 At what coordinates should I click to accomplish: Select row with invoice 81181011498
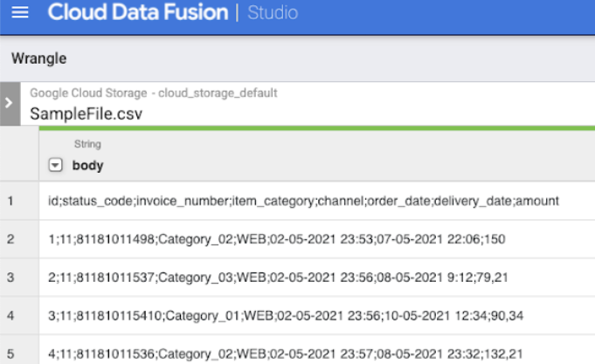tap(317, 239)
